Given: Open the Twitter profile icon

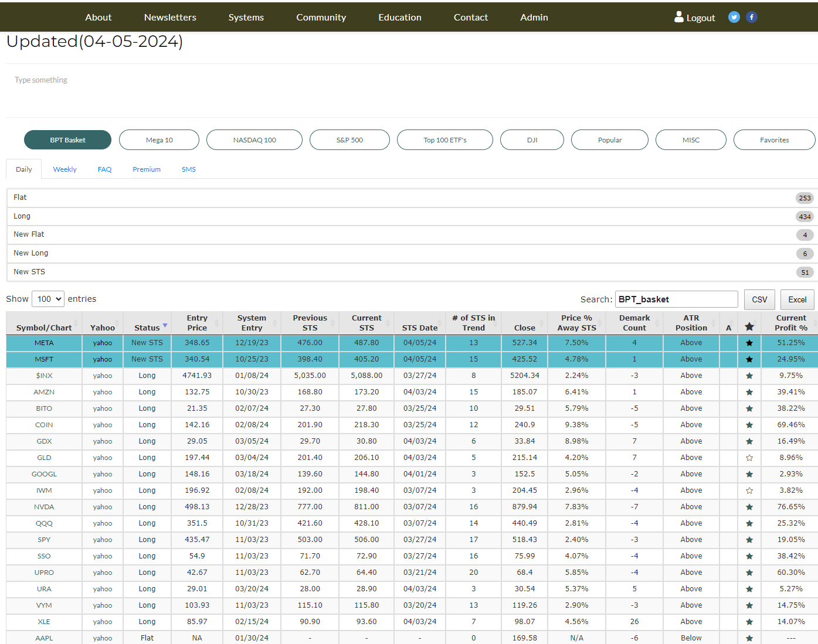Looking at the screenshot, I should [x=734, y=17].
